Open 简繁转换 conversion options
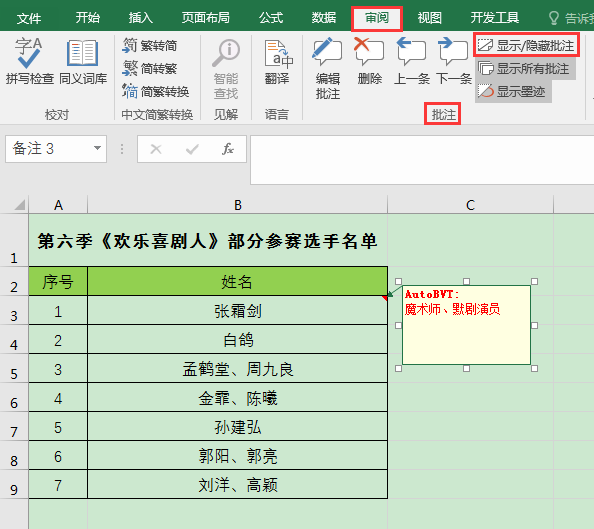 click(x=155, y=91)
